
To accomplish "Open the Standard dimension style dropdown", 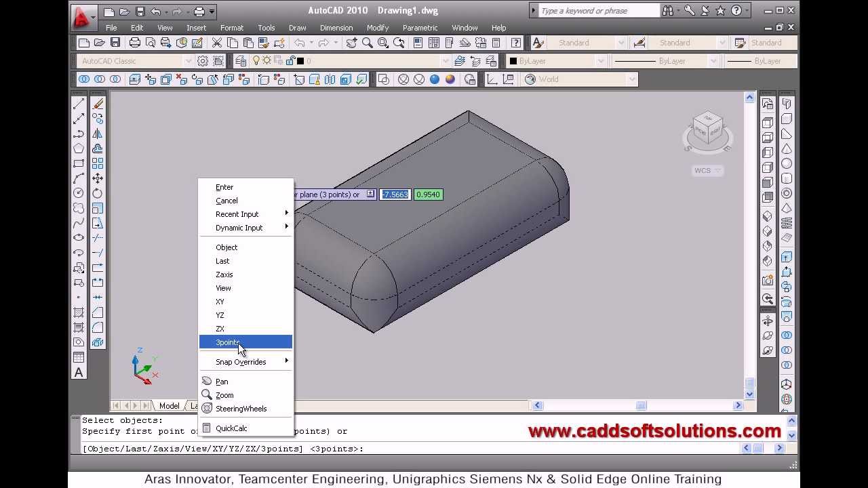I will coord(722,43).
